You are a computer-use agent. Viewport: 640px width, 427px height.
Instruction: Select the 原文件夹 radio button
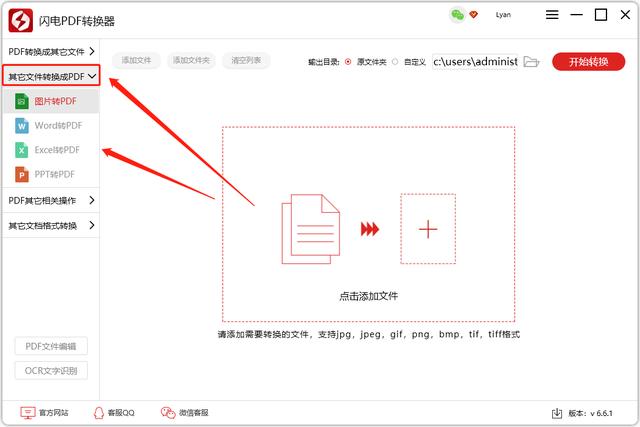tap(348, 62)
